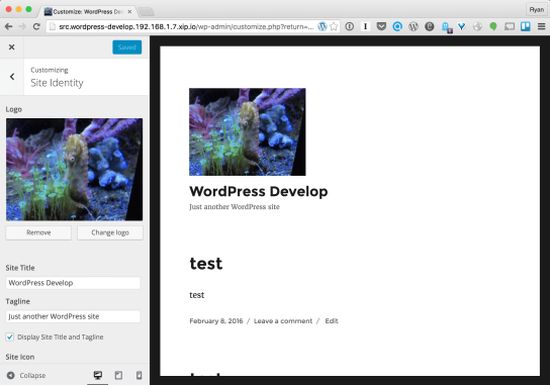Click the grey WordPress extension icon

pos(413,26)
